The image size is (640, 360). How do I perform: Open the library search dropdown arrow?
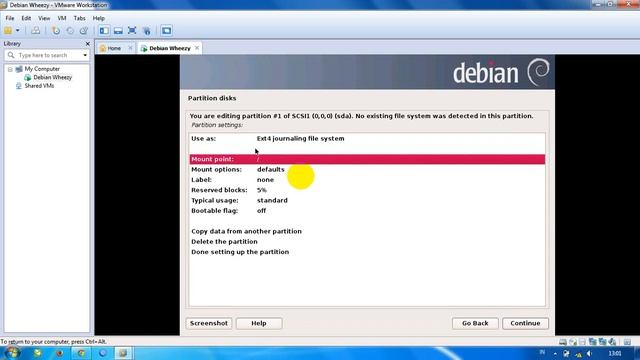85,55
